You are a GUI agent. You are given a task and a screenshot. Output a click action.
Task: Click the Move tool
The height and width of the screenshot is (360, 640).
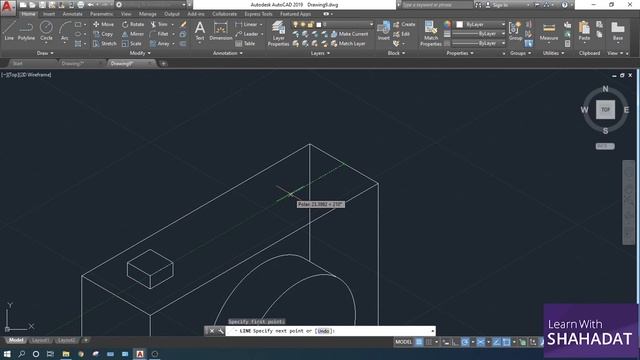[x=103, y=24]
